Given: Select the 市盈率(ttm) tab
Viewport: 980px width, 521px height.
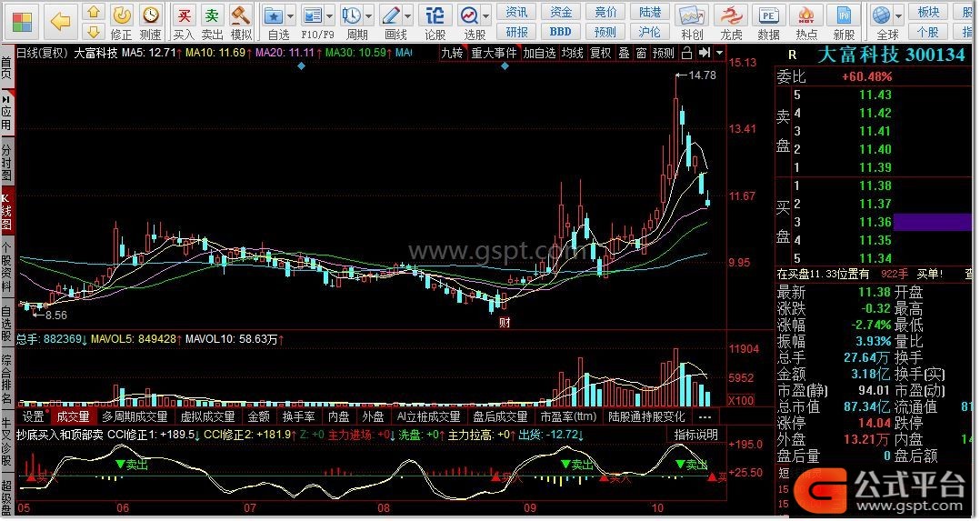Looking at the screenshot, I should click(x=568, y=416).
